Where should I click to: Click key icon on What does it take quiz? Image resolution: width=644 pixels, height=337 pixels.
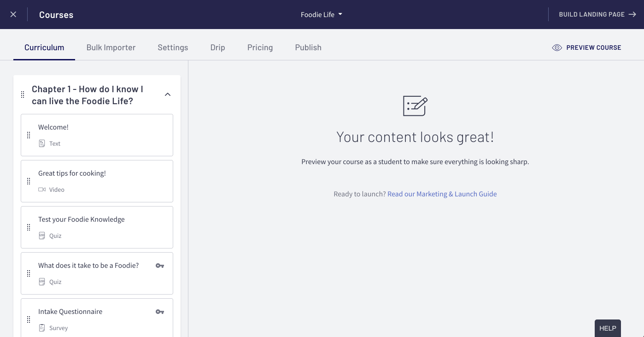point(160,266)
